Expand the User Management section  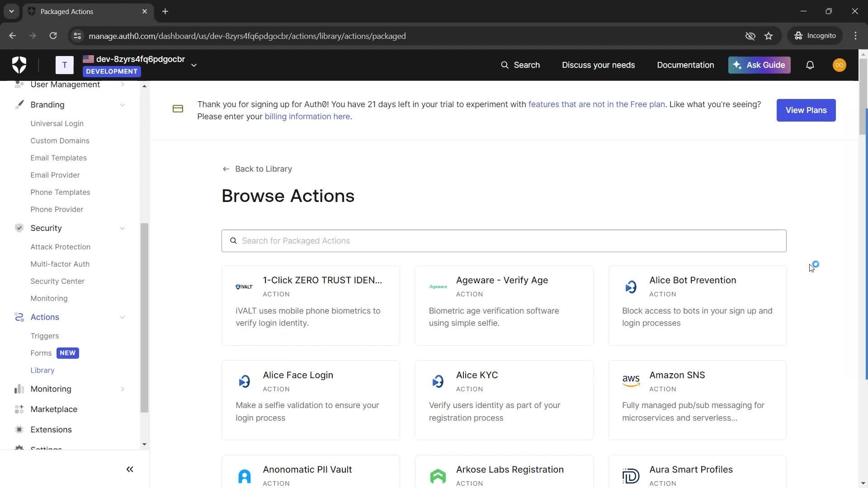tap(123, 84)
